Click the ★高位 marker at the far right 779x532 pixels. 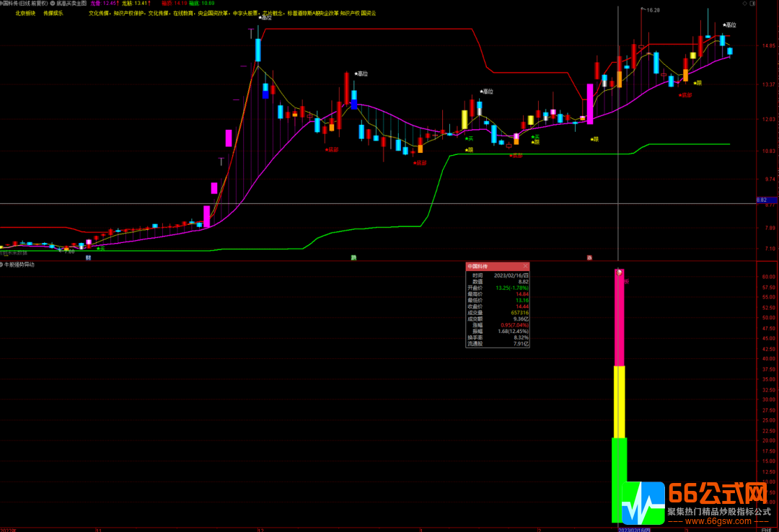click(729, 25)
